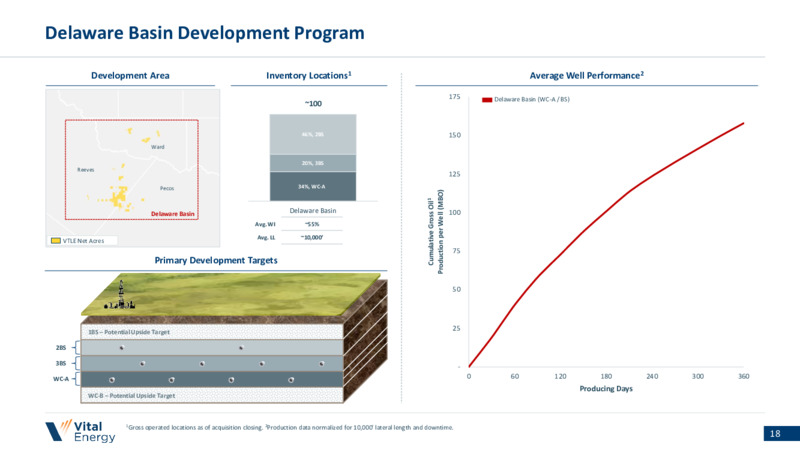The image size is (800, 450).
Task: Click the page number 18 badge
Action: 782,434
